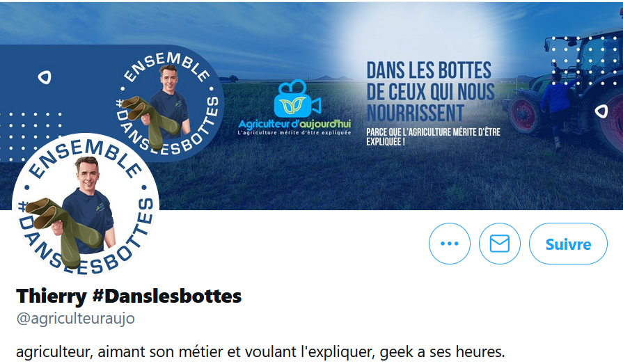Click the blue camera logo in the banner

[x=297, y=99]
